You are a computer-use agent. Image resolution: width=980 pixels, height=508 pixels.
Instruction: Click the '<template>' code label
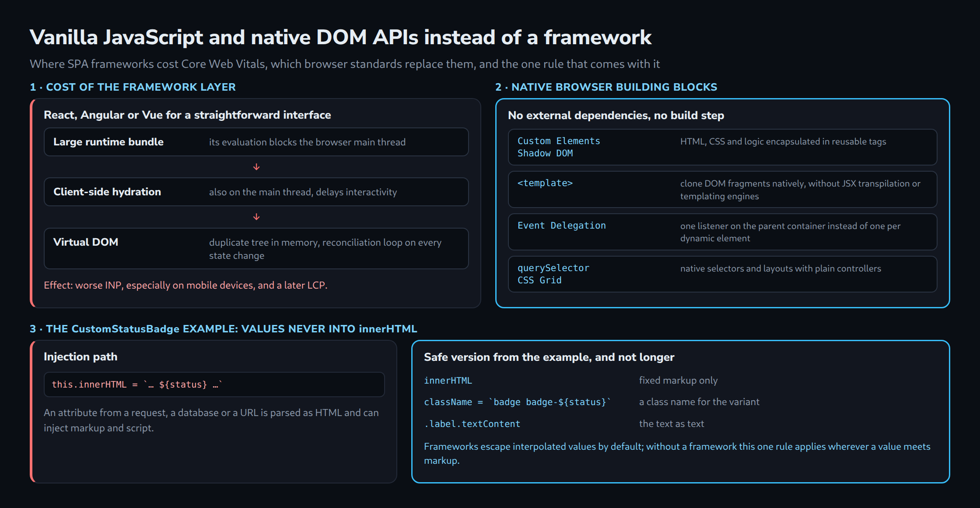pos(545,183)
